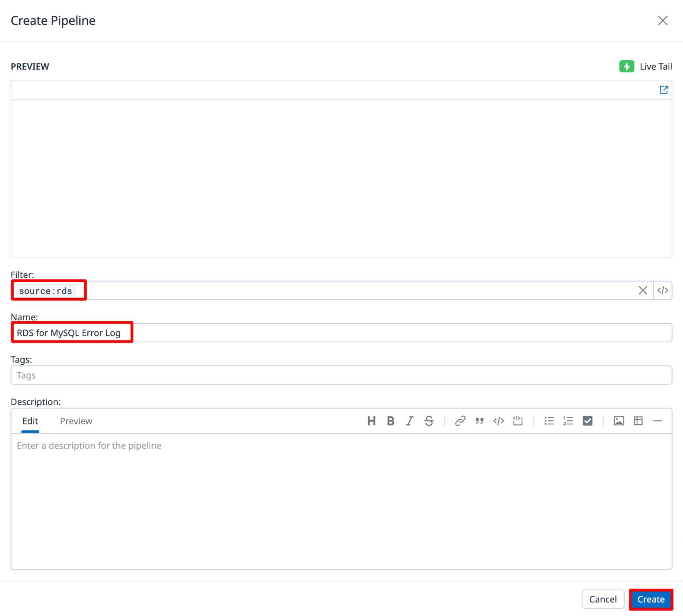Insert a table

pyautogui.click(x=638, y=421)
